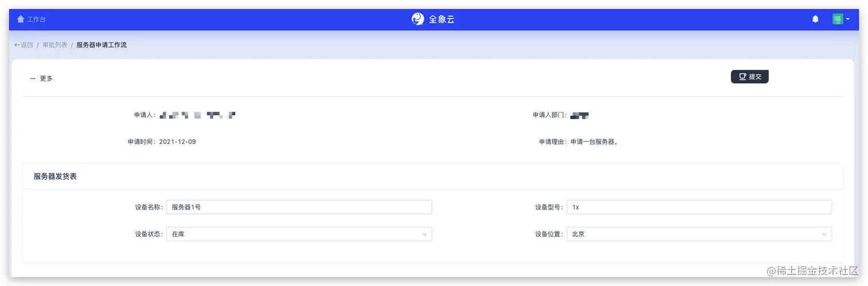Screen dimensions: 868x286
Task: Click the 设备名称 input field
Action: 299,207
